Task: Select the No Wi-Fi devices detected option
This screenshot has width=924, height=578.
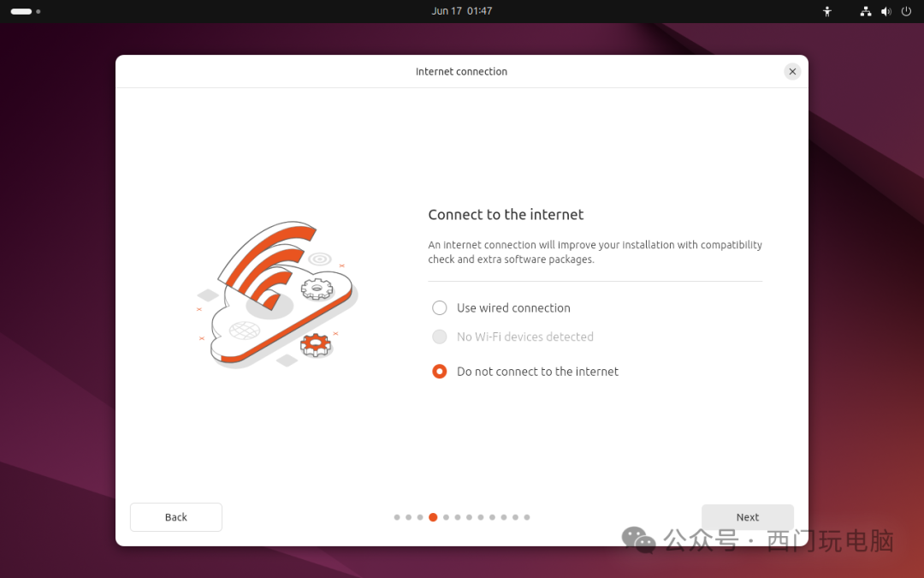Action: [440, 337]
